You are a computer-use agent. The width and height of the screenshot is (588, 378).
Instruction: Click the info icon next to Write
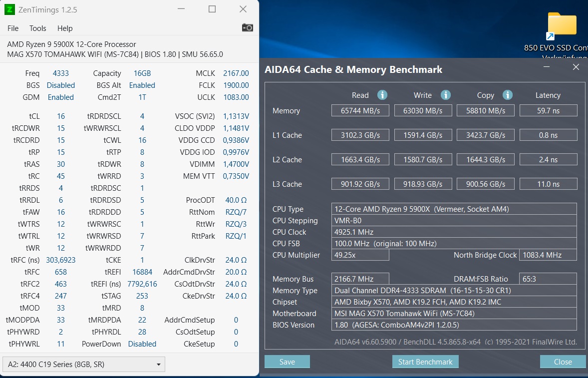[446, 95]
